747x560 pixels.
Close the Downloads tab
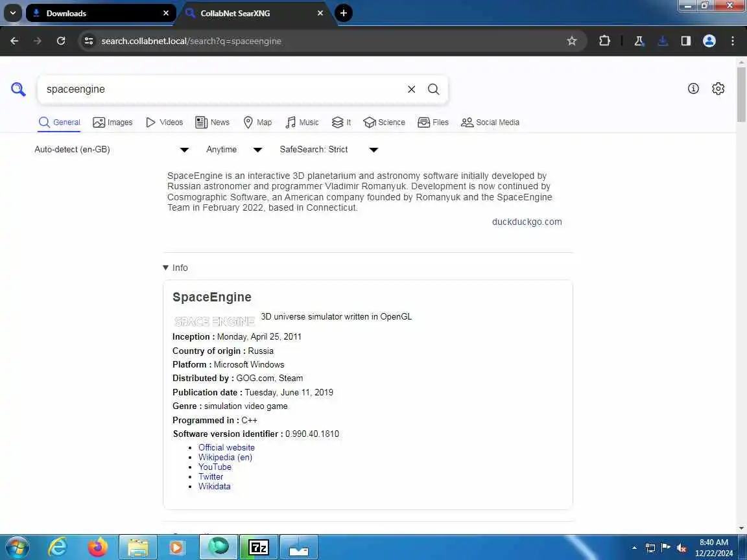[x=166, y=13]
